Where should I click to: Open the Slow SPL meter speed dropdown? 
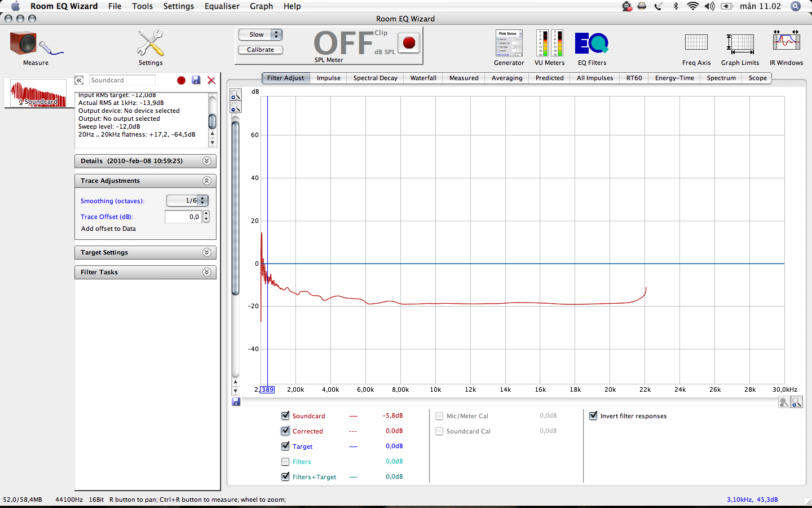coord(261,34)
